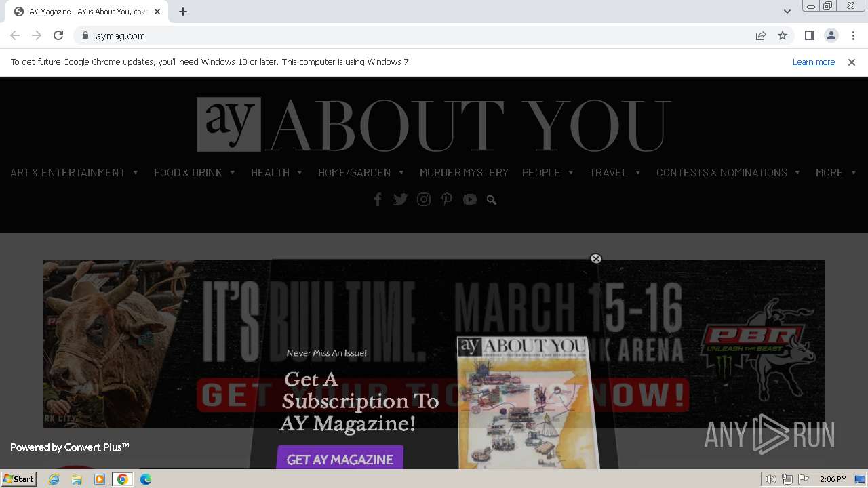Click Powered by Convert Plus link
This screenshot has height=488, width=868.
69,447
